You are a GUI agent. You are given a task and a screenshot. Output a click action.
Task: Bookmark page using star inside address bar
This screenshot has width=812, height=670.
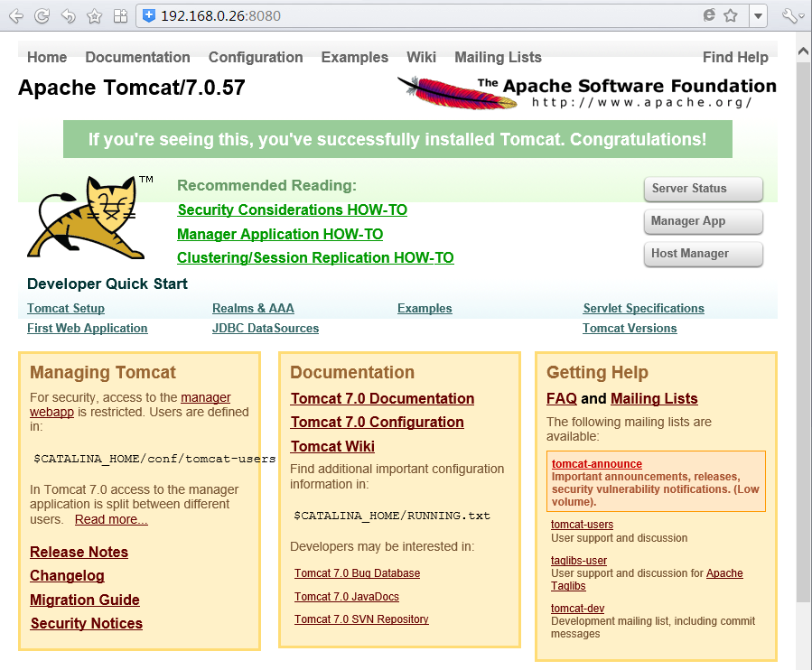[x=731, y=15]
